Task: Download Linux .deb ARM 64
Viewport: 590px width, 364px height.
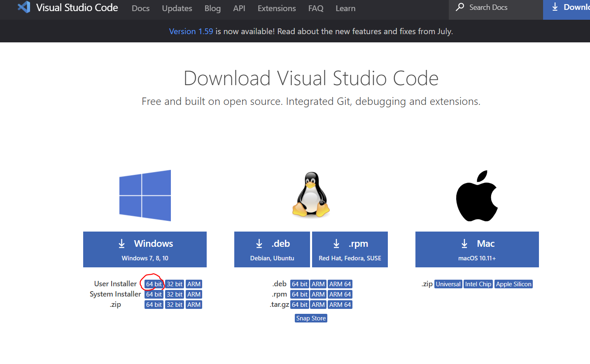Action: pos(340,284)
